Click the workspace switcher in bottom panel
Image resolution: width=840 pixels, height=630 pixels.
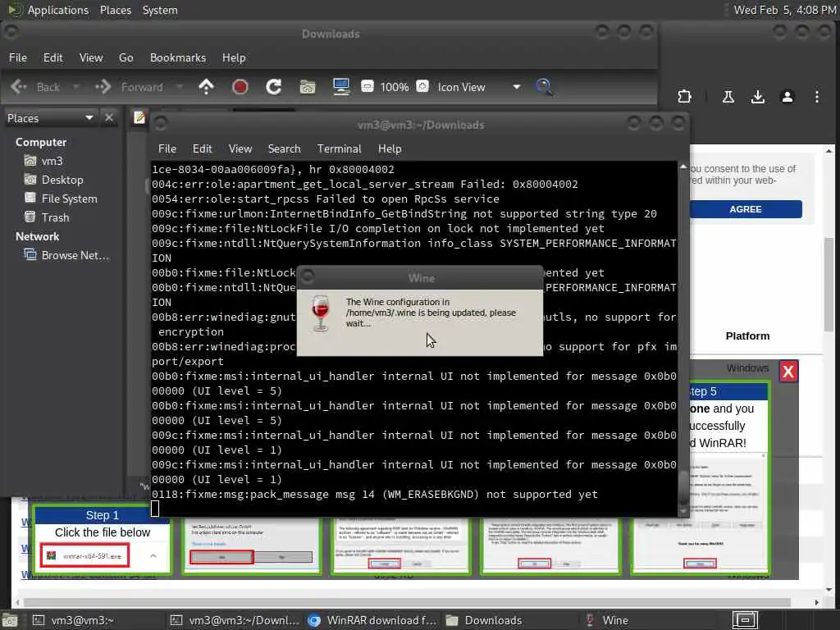click(x=745, y=620)
